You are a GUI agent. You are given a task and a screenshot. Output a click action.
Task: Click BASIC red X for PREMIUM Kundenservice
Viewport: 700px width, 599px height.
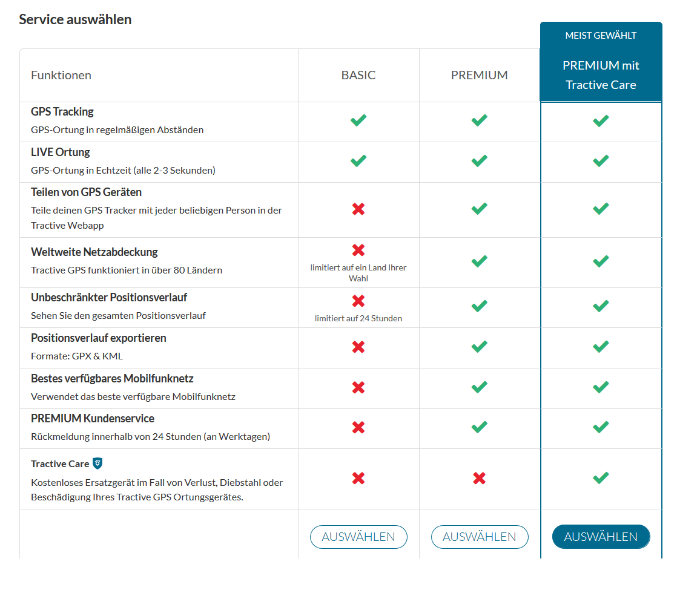[358, 427]
